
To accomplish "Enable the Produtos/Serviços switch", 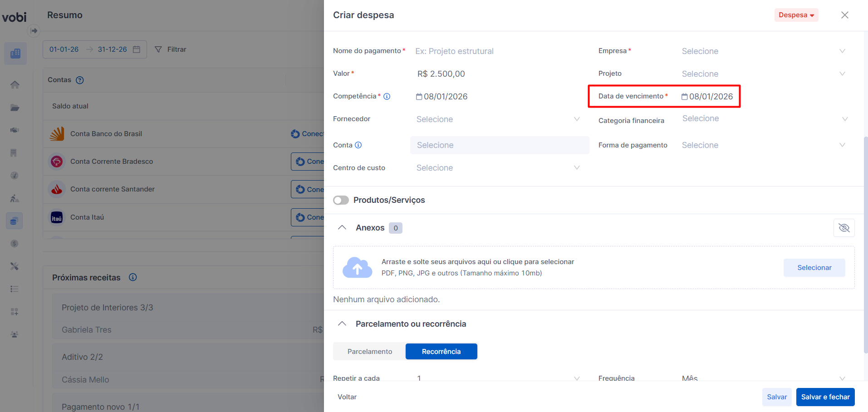I will point(341,200).
